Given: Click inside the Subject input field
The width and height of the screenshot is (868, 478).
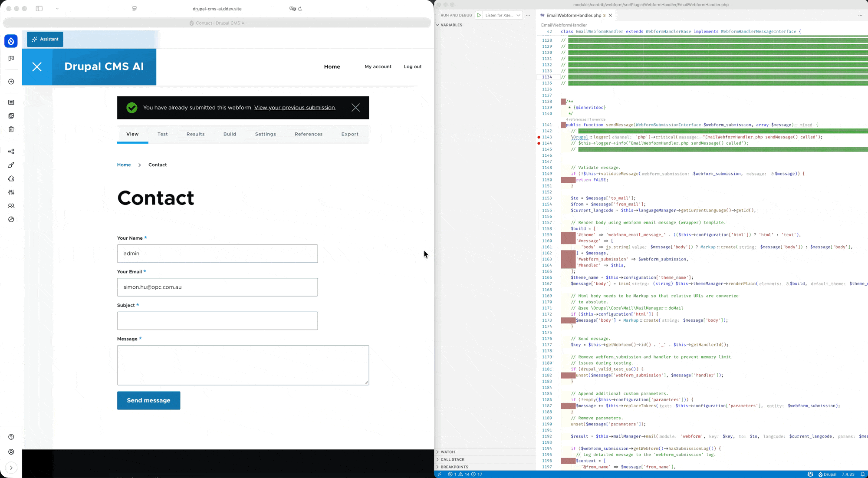Looking at the screenshot, I should click(x=217, y=321).
